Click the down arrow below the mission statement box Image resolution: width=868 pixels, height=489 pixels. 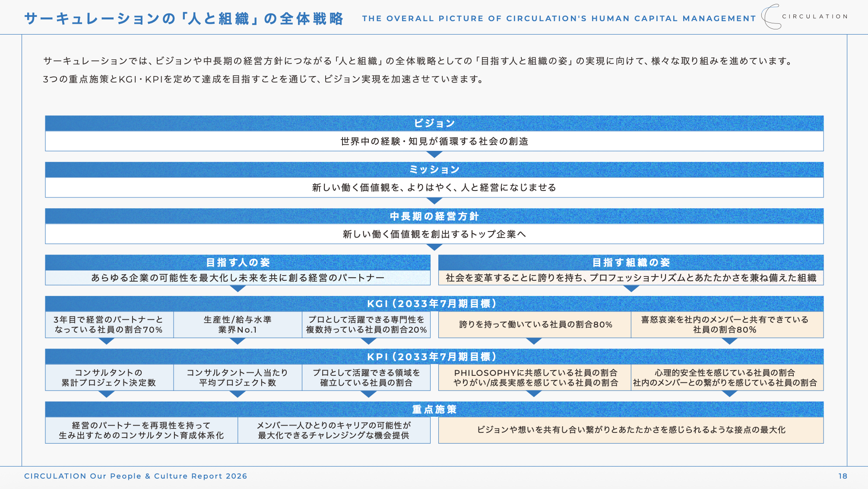[434, 201]
